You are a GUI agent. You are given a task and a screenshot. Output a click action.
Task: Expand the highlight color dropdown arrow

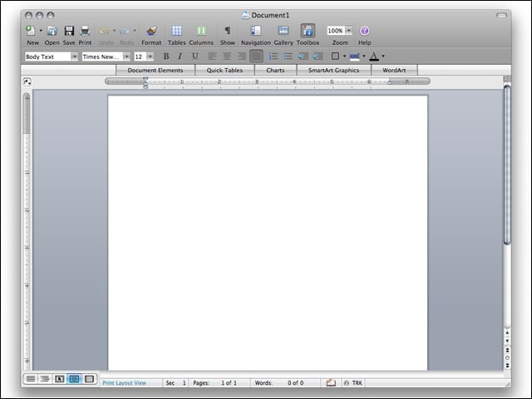click(364, 57)
